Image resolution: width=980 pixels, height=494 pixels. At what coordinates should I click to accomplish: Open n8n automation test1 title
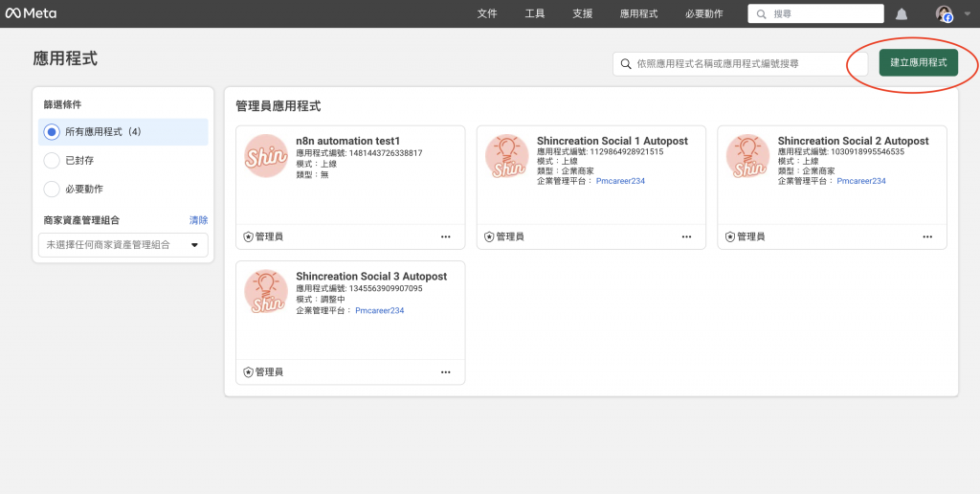[347, 142]
